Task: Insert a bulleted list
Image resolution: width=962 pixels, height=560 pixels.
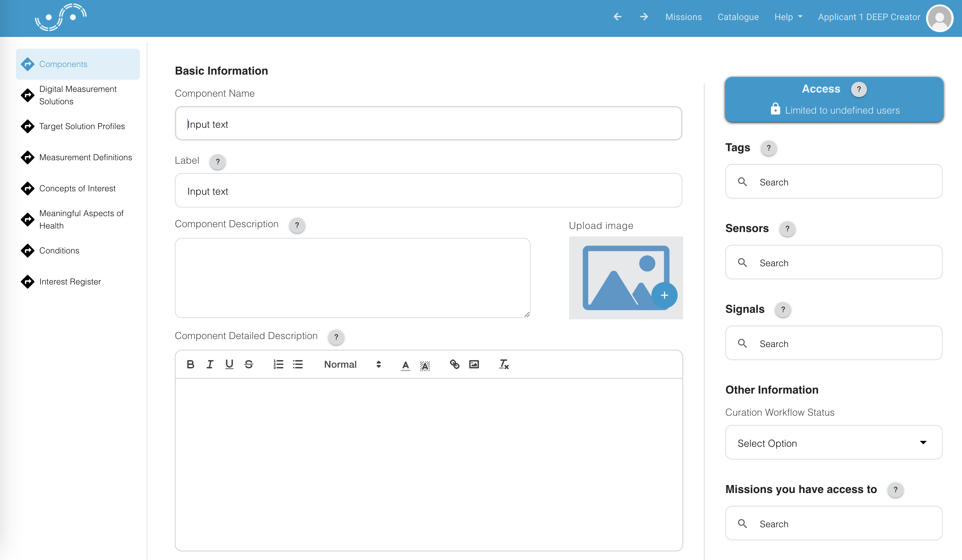Action: click(298, 364)
